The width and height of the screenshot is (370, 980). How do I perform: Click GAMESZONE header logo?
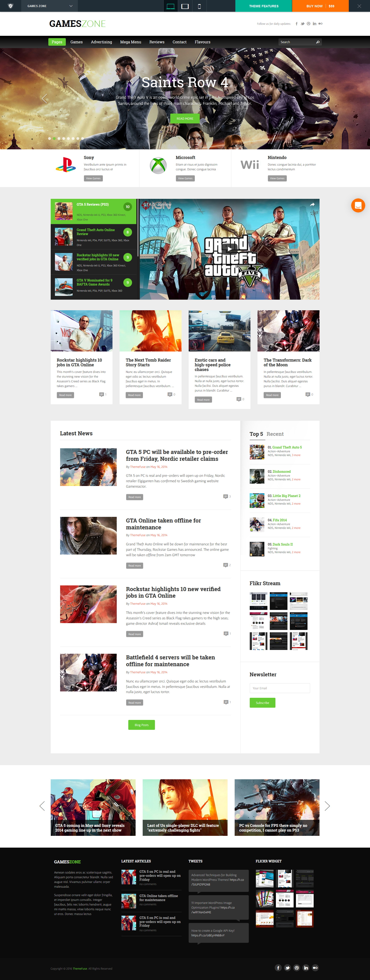click(77, 24)
